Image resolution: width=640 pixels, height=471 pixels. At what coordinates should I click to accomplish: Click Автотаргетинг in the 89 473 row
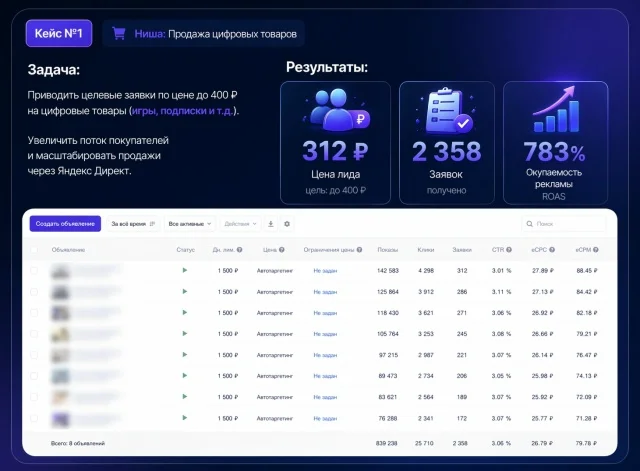coord(275,376)
